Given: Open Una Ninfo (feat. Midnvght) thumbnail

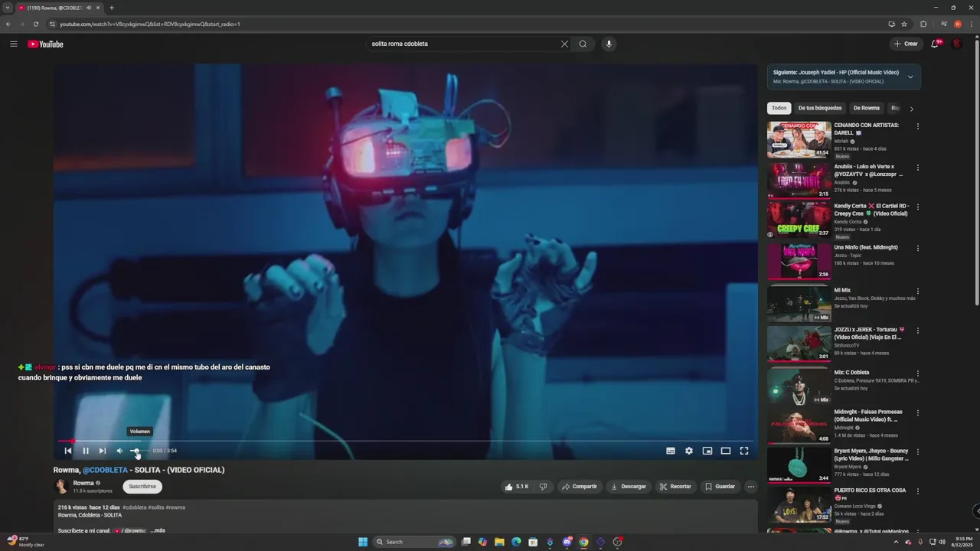Looking at the screenshot, I should coord(799,262).
